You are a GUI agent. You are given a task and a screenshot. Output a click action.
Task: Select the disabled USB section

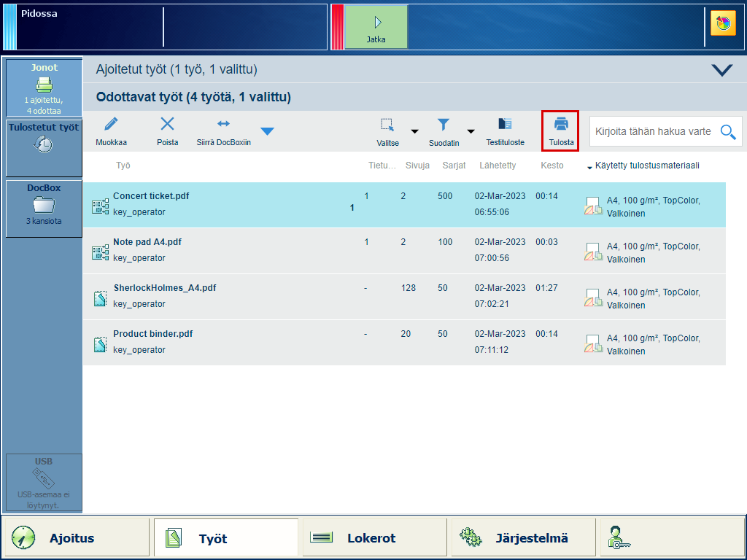pyautogui.click(x=44, y=483)
